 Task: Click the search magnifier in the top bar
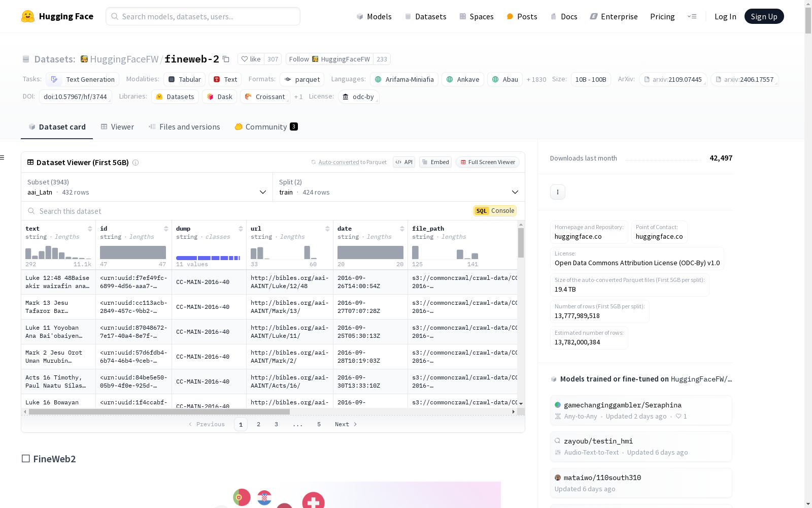coord(115,16)
